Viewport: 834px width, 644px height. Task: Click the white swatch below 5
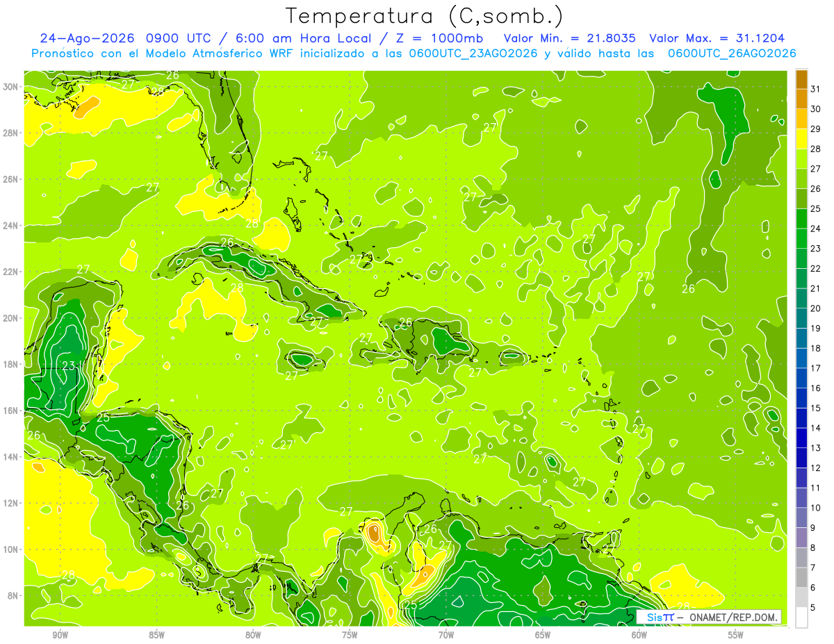(x=801, y=617)
